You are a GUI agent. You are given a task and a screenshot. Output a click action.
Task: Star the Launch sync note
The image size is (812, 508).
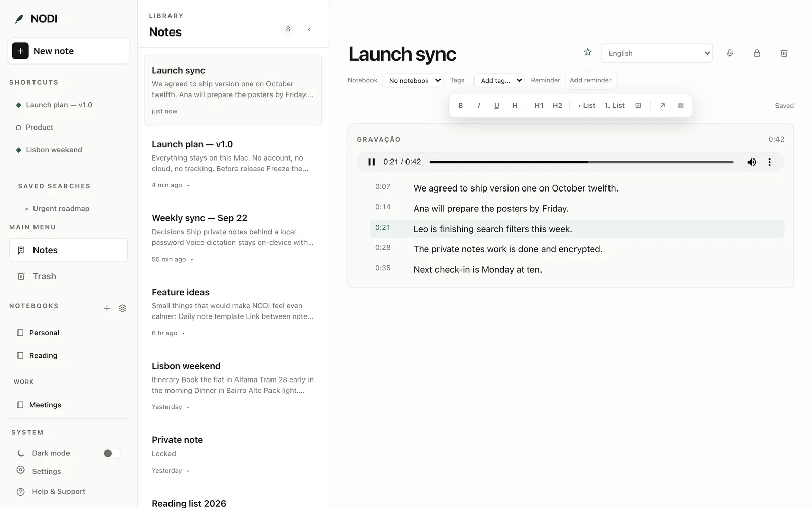coord(588,52)
